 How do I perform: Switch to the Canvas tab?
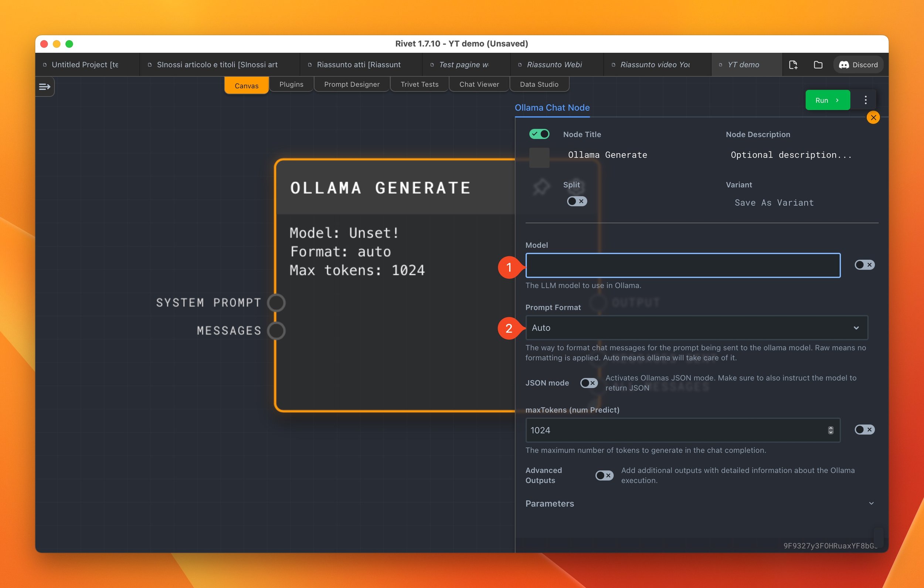(247, 86)
